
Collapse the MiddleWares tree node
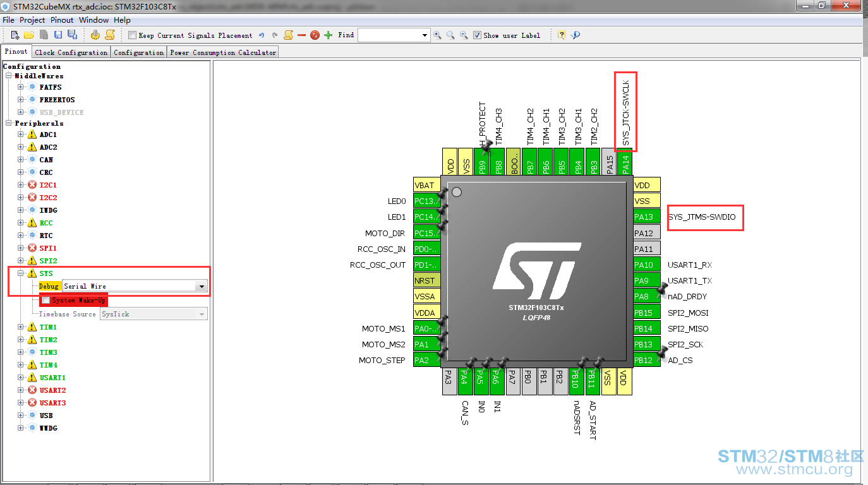(9, 76)
